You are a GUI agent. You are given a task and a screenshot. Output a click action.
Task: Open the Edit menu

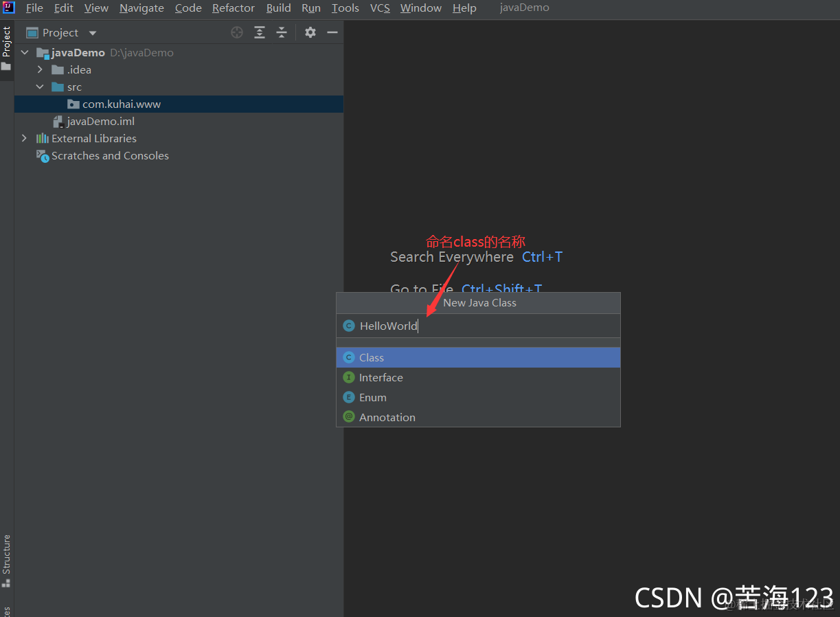64,8
